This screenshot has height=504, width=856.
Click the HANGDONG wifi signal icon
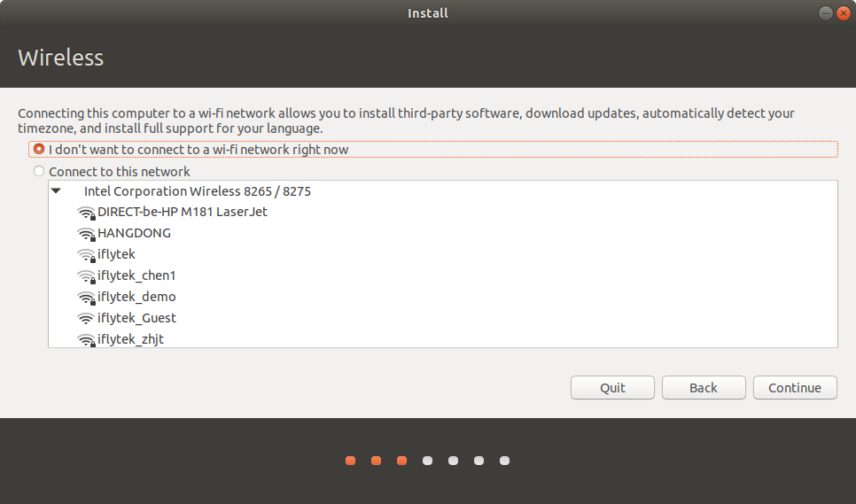[86, 234]
